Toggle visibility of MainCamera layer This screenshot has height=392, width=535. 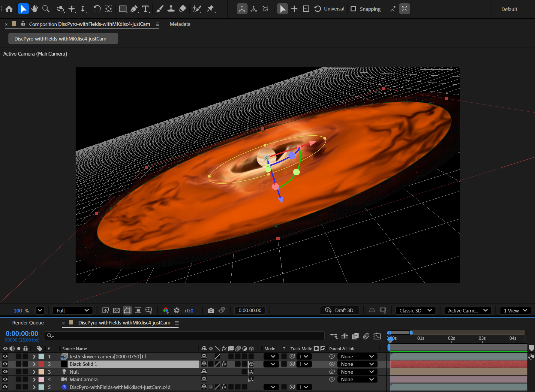tap(5, 379)
